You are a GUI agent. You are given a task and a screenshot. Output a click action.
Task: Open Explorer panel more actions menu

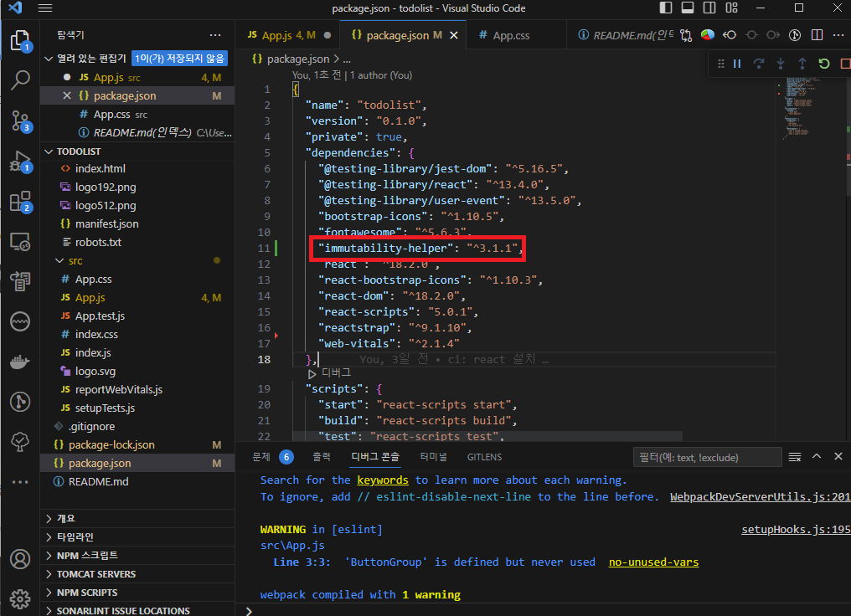click(x=215, y=34)
